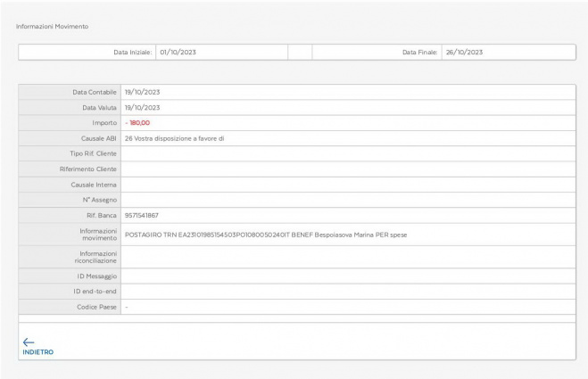Click the Informazioni Movimento page heading
This screenshot has width=588, height=379.
tap(52, 25)
